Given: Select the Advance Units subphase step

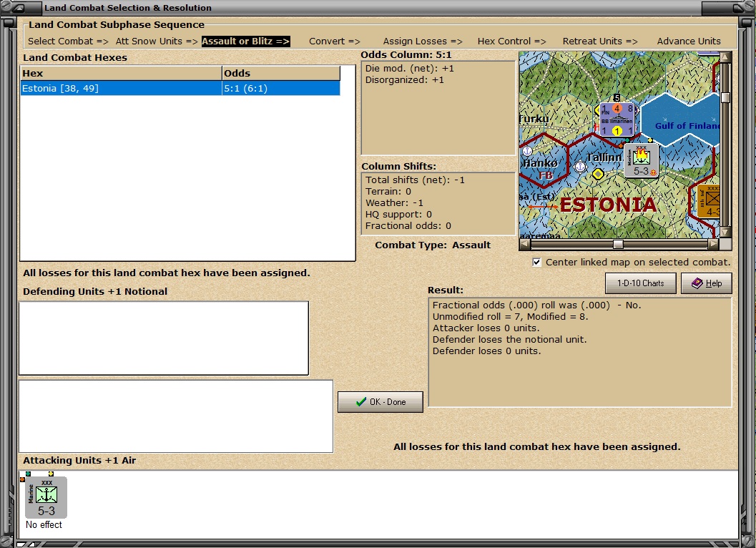Looking at the screenshot, I should pos(689,41).
